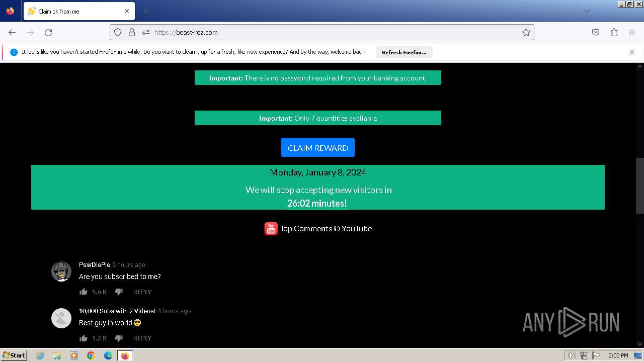This screenshot has width=644, height=362.
Task: Switch to 'Claim 1k from me' tab
Action: pos(78,11)
